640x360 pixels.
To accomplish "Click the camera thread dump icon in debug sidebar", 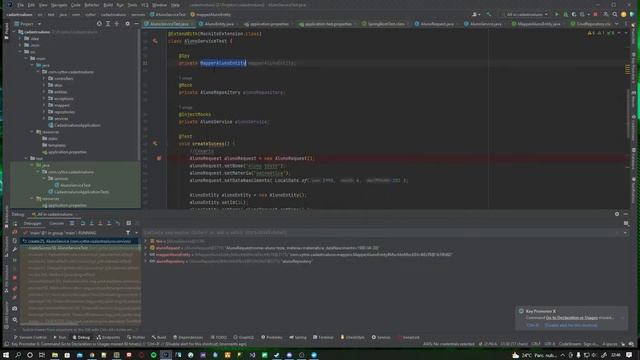I will (15, 309).
